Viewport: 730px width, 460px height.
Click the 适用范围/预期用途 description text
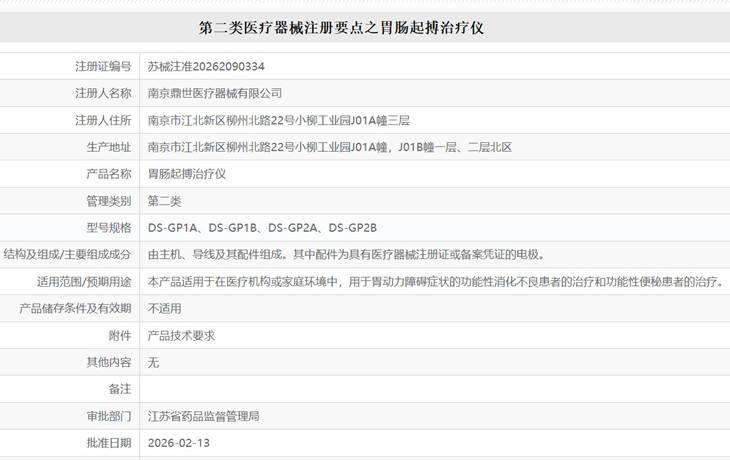pos(436,281)
